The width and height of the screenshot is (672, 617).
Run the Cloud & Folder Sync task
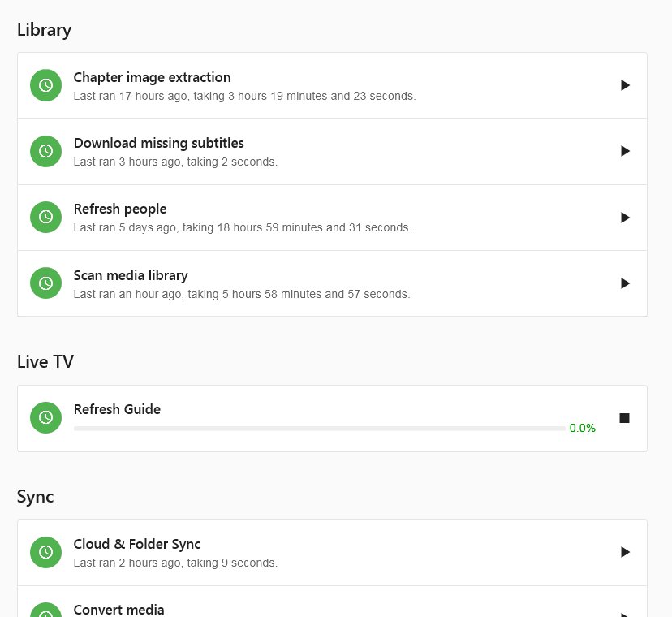tap(625, 552)
